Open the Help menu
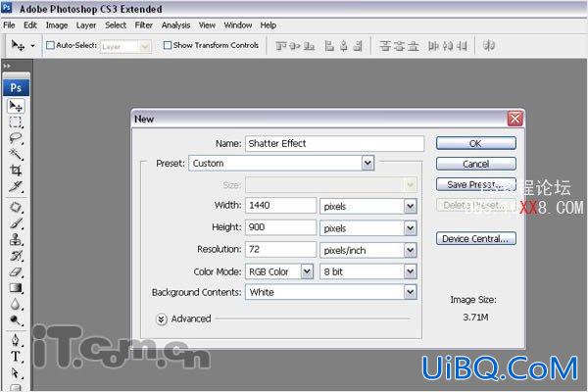 (x=269, y=25)
